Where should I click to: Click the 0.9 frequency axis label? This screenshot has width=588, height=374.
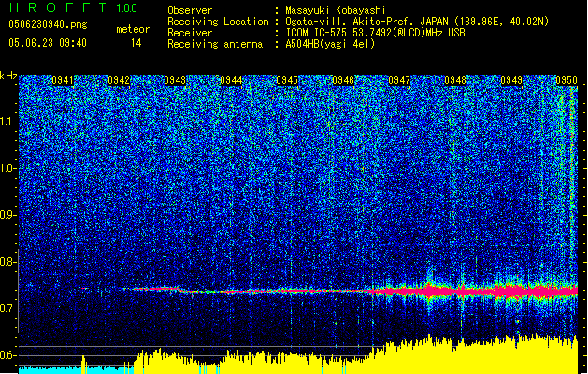(8, 215)
